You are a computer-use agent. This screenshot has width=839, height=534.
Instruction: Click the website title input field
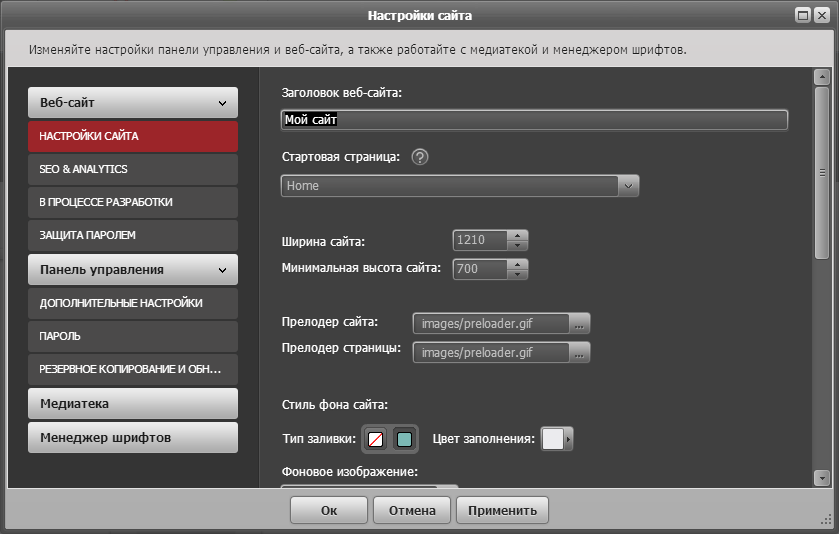tap(534, 120)
